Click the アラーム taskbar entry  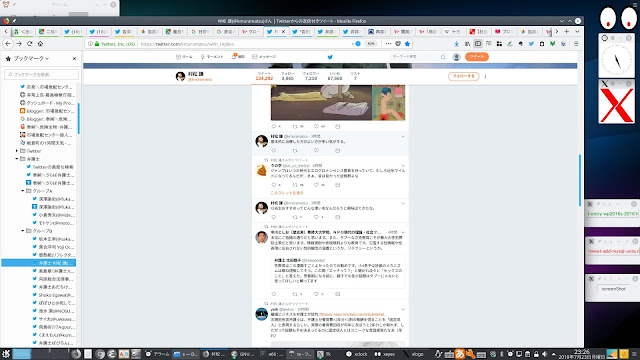click(x=158, y=354)
